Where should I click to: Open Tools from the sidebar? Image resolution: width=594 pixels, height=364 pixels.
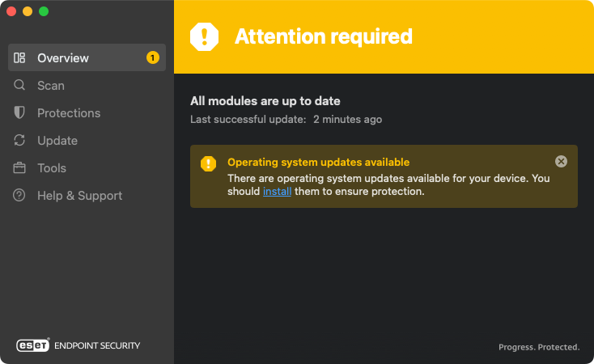click(52, 168)
